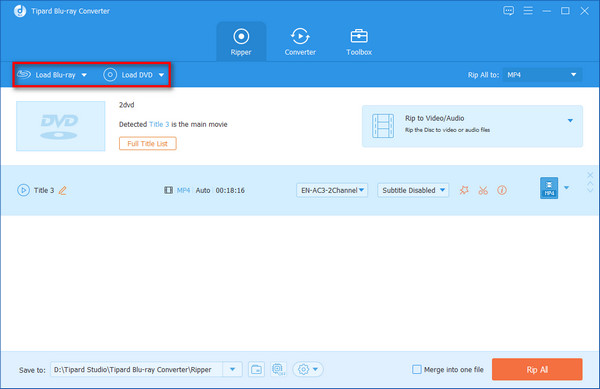
Task: Expand the Load Blu-ray dropdown
Action: click(x=84, y=75)
